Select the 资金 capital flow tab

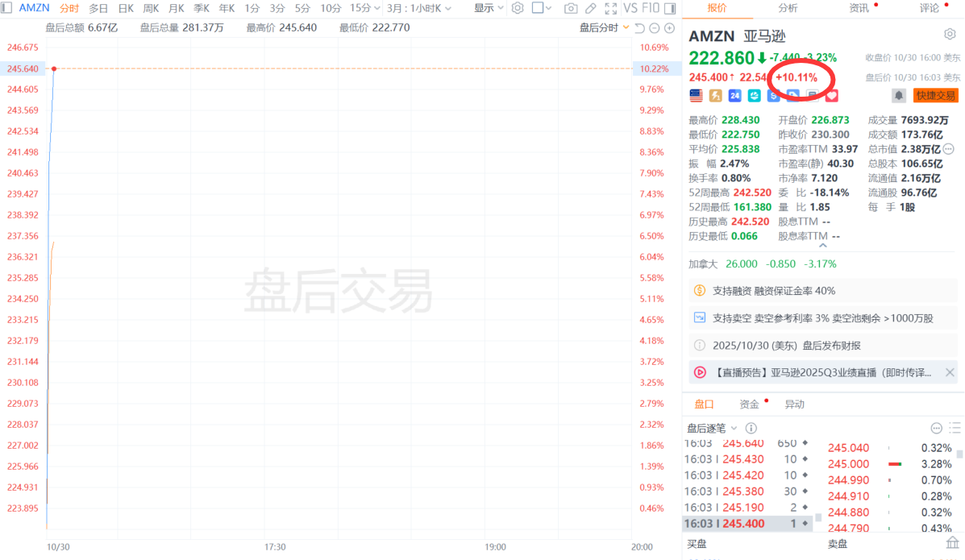point(749,404)
